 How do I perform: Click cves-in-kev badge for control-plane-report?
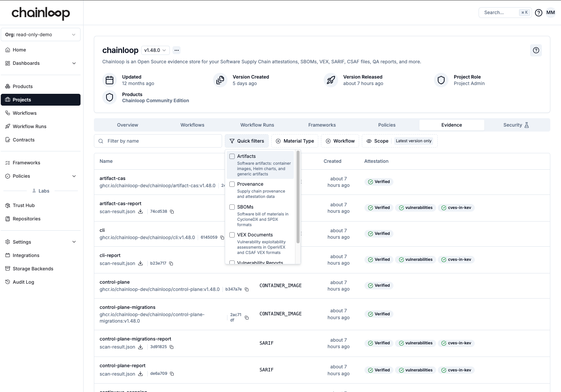tap(456, 370)
